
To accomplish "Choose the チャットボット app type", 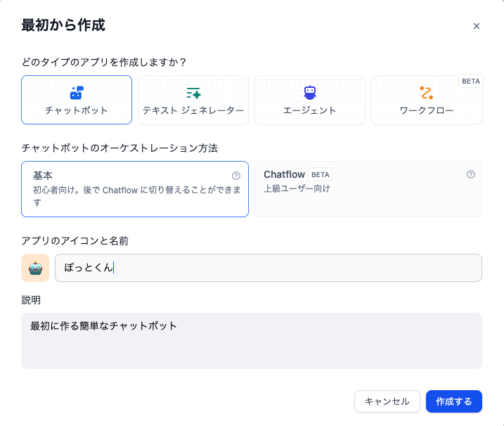I will [77, 100].
